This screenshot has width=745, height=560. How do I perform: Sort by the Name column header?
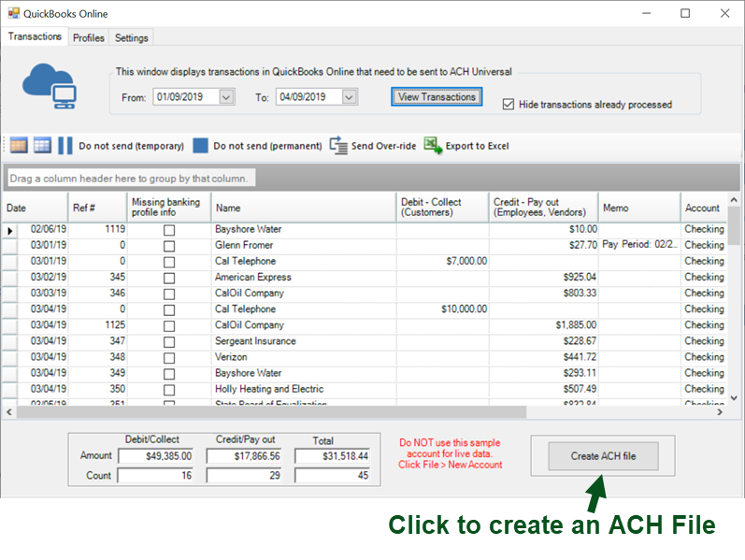[x=304, y=208]
